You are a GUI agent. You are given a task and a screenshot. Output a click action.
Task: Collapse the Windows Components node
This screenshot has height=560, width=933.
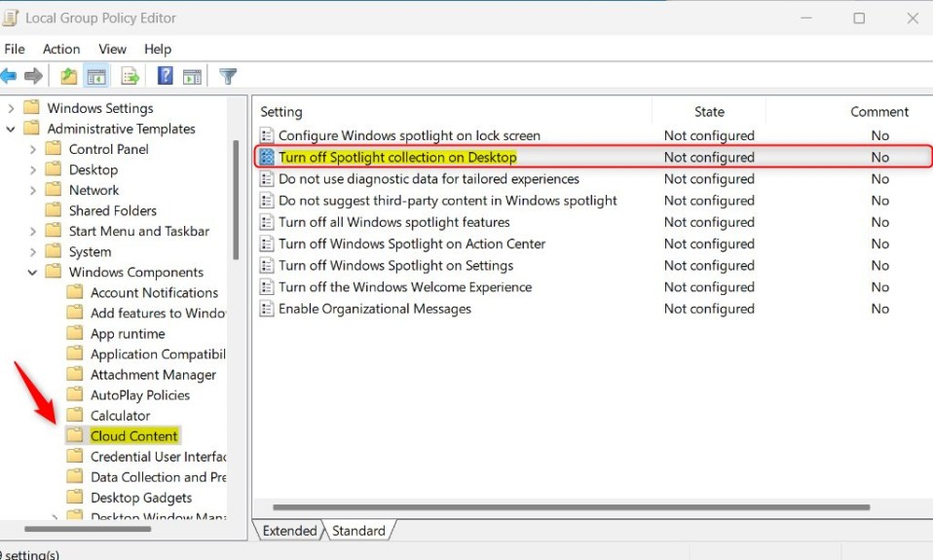[32, 272]
